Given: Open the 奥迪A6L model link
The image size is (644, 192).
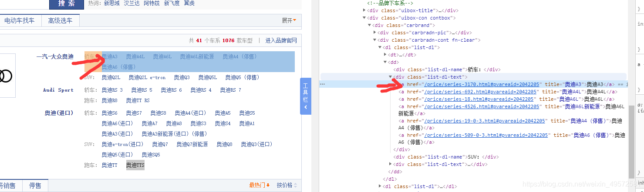Looking at the screenshot, I should 162,56.
